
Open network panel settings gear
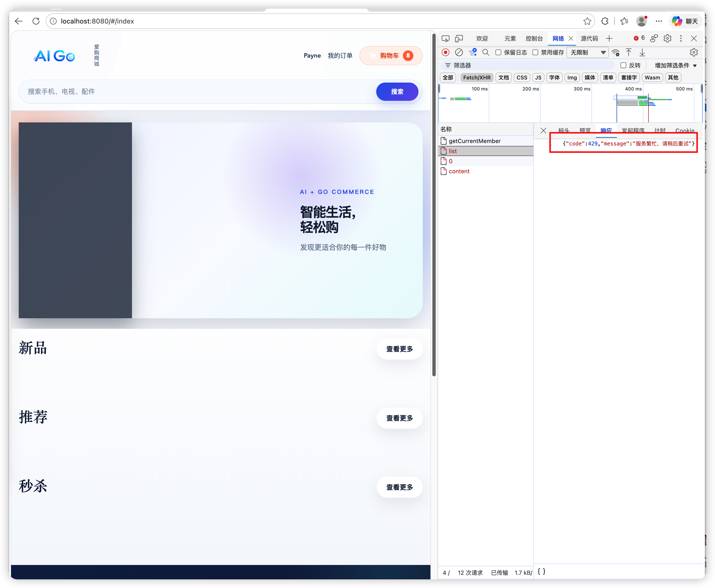pyautogui.click(x=694, y=53)
